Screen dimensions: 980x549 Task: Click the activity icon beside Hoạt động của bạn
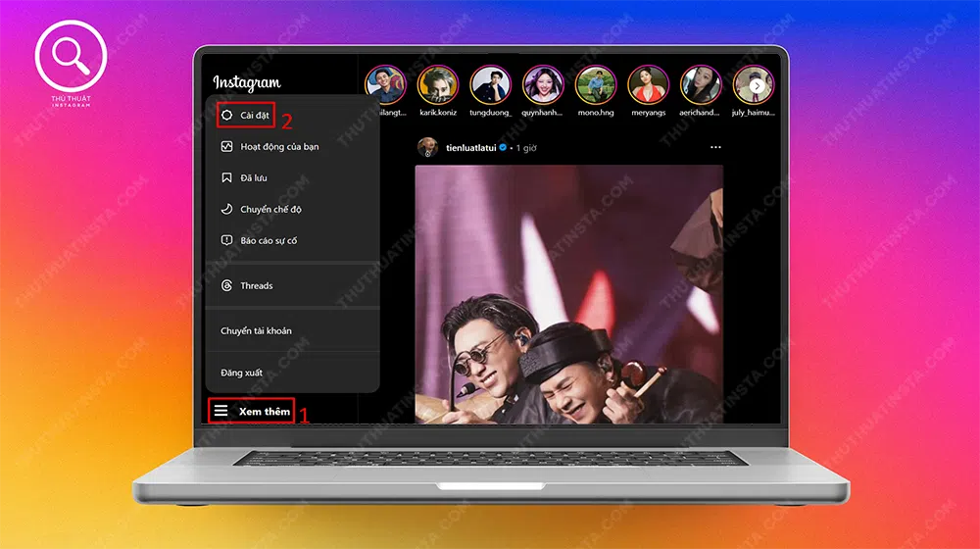[x=227, y=146]
